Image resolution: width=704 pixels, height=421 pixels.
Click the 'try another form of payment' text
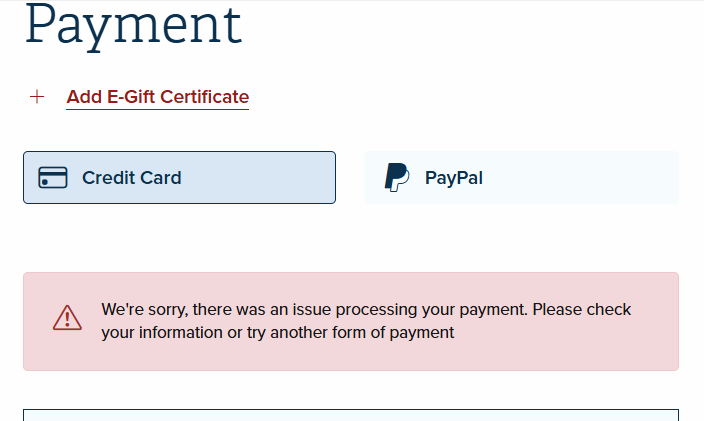pos(362,333)
